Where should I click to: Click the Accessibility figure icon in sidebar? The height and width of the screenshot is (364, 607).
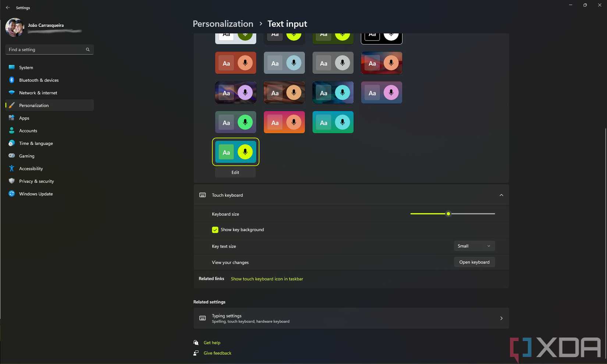(12, 168)
